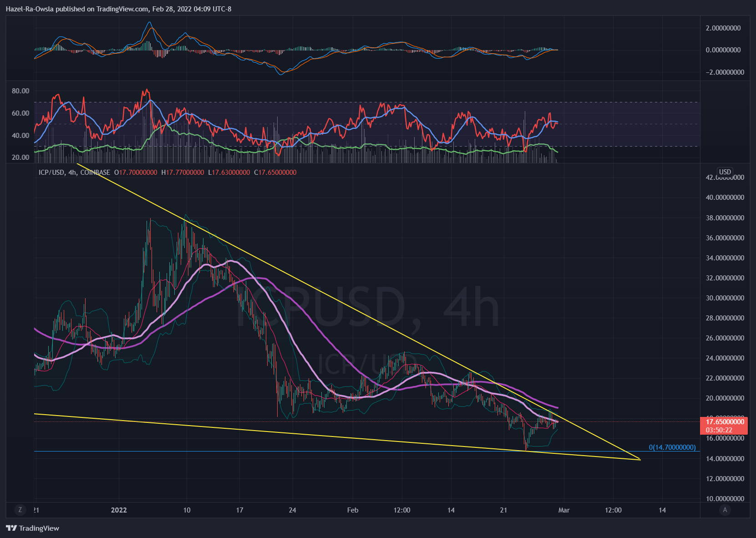
Task: Click the C17.65000000 close price value
Action: pos(275,173)
